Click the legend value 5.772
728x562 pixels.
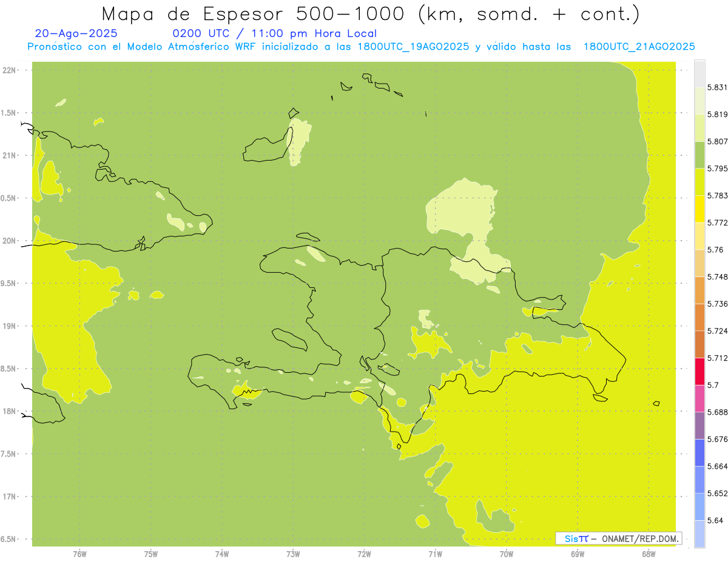(717, 222)
